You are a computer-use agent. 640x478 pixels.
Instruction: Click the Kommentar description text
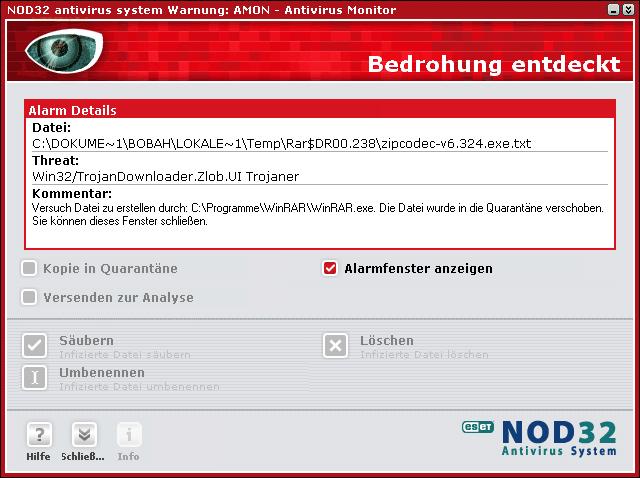(318, 215)
